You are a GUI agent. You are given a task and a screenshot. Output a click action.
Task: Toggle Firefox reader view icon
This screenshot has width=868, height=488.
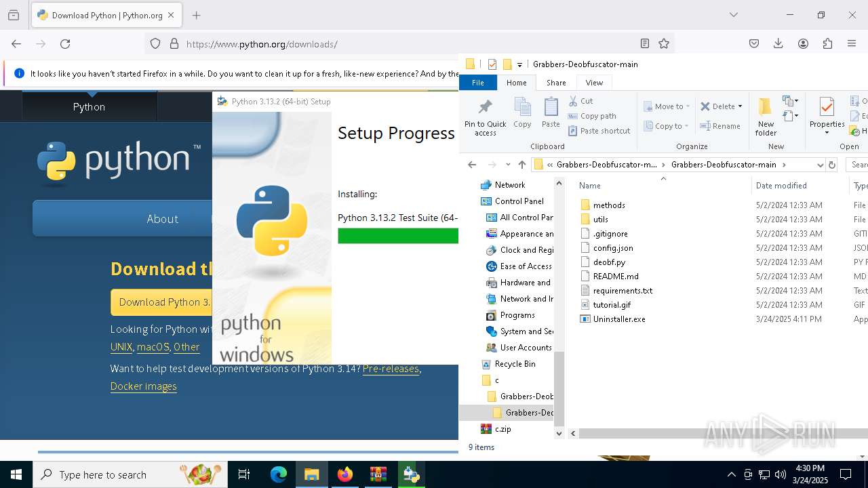pos(645,44)
